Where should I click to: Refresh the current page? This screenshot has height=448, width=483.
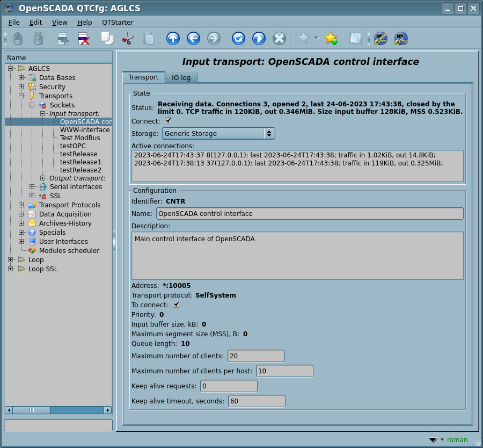pyautogui.click(x=238, y=39)
